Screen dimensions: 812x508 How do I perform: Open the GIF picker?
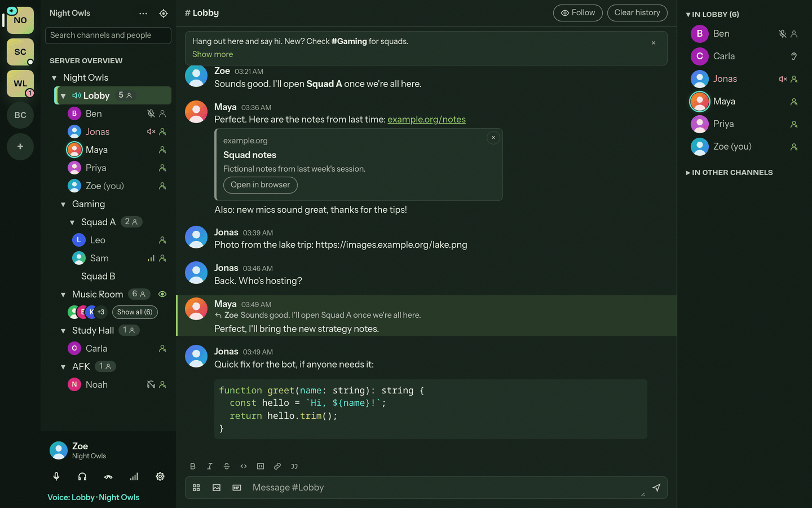[x=237, y=488]
